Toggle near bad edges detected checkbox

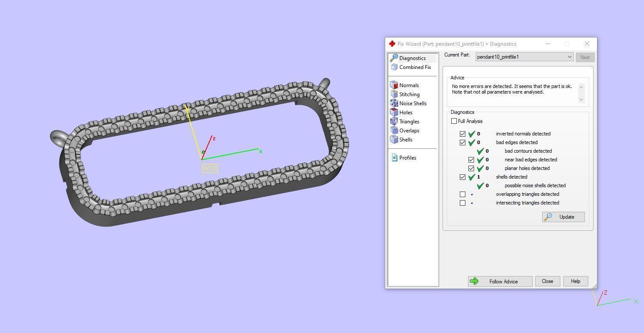tap(471, 160)
